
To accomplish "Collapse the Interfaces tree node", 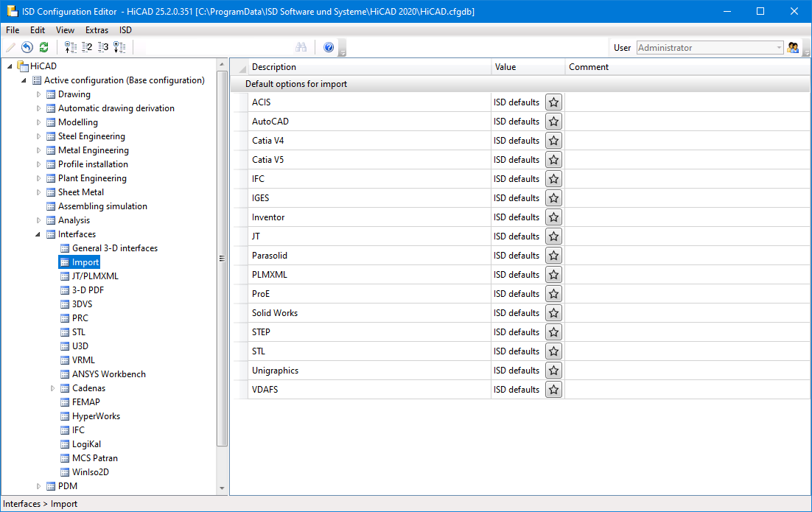I will coord(39,234).
